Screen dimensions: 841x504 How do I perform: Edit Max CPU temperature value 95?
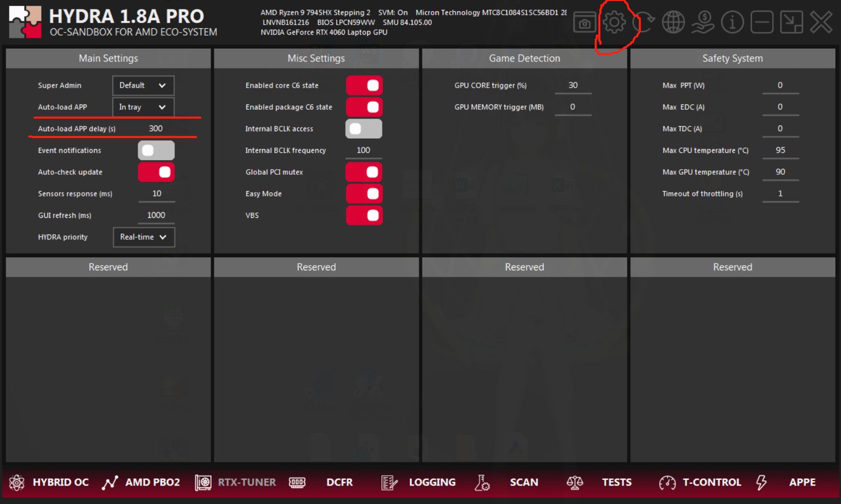(781, 150)
